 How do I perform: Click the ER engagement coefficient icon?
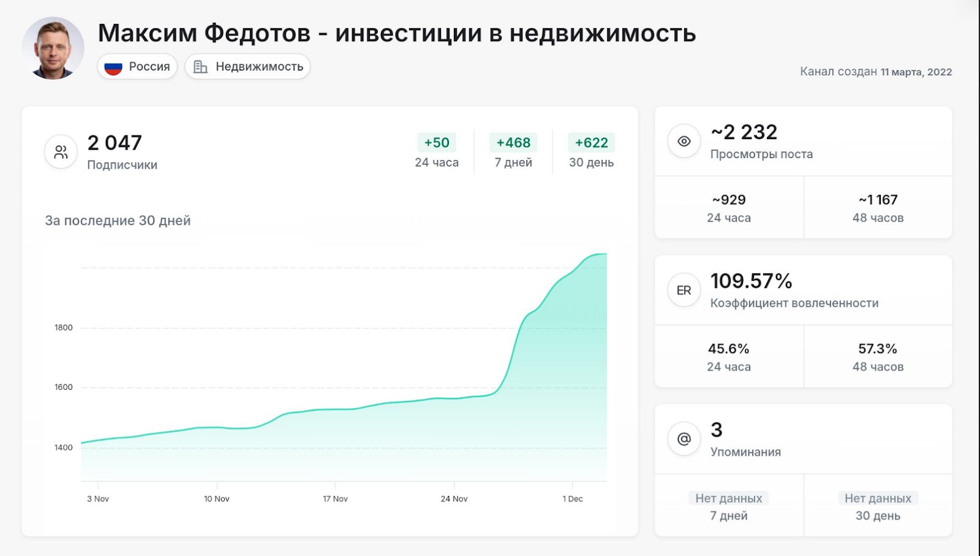pos(683,290)
